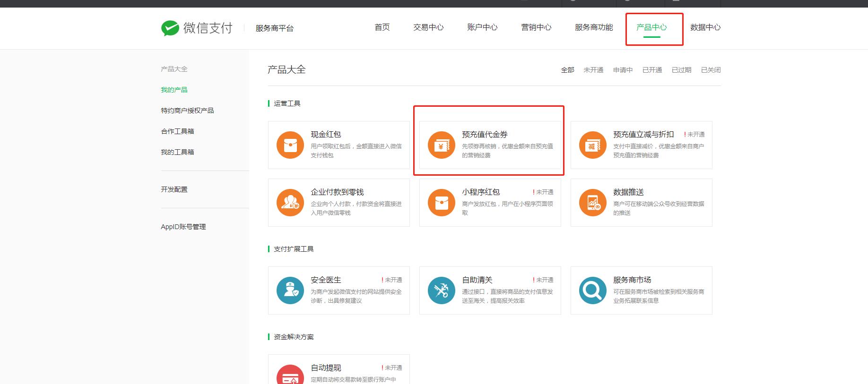Click the 产品大全 sidebar heading
This screenshot has width=868, height=384.
tap(174, 69)
